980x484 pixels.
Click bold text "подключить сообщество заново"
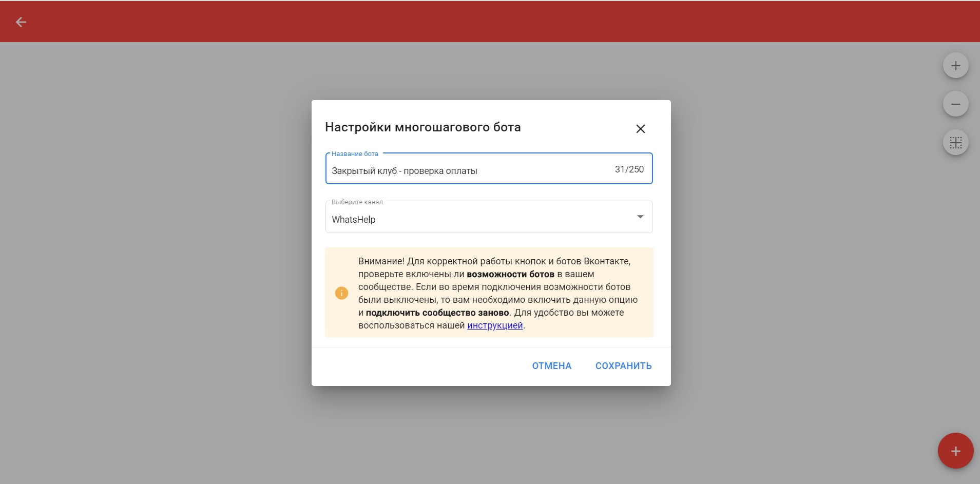[437, 313]
